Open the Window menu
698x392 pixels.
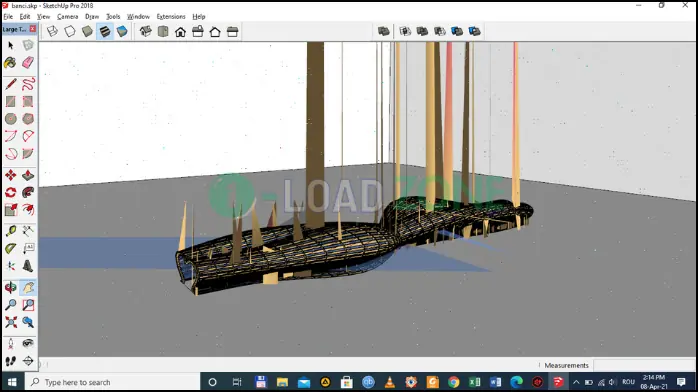(138, 16)
